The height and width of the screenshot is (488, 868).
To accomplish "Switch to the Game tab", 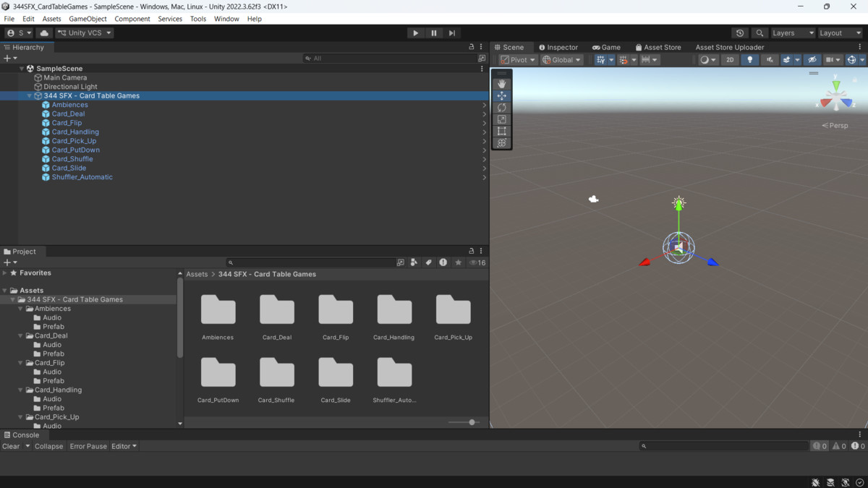I will click(x=606, y=47).
